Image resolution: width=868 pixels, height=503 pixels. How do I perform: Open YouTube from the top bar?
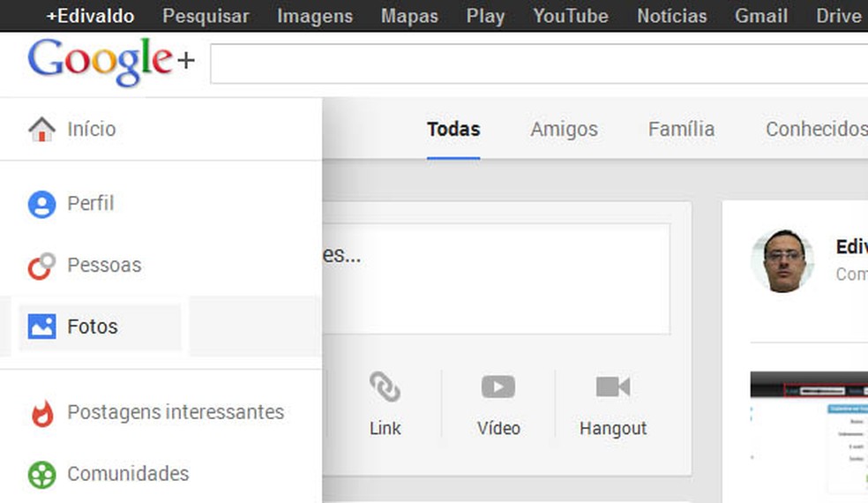[x=571, y=16]
